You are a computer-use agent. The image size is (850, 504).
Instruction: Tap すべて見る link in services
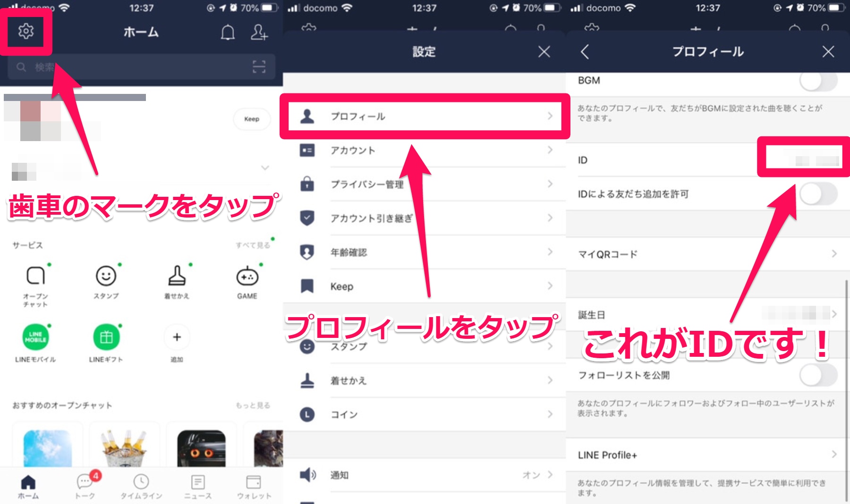coord(253,245)
